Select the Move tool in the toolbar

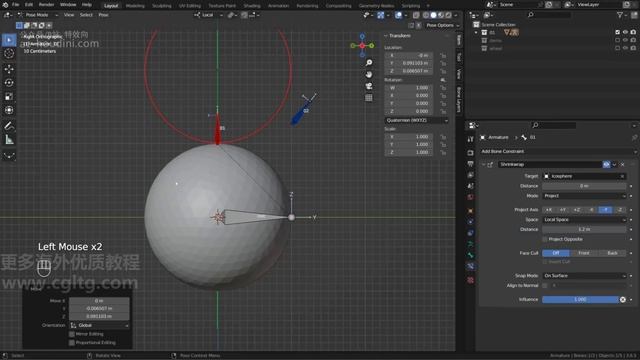click(x=9, y=69)
